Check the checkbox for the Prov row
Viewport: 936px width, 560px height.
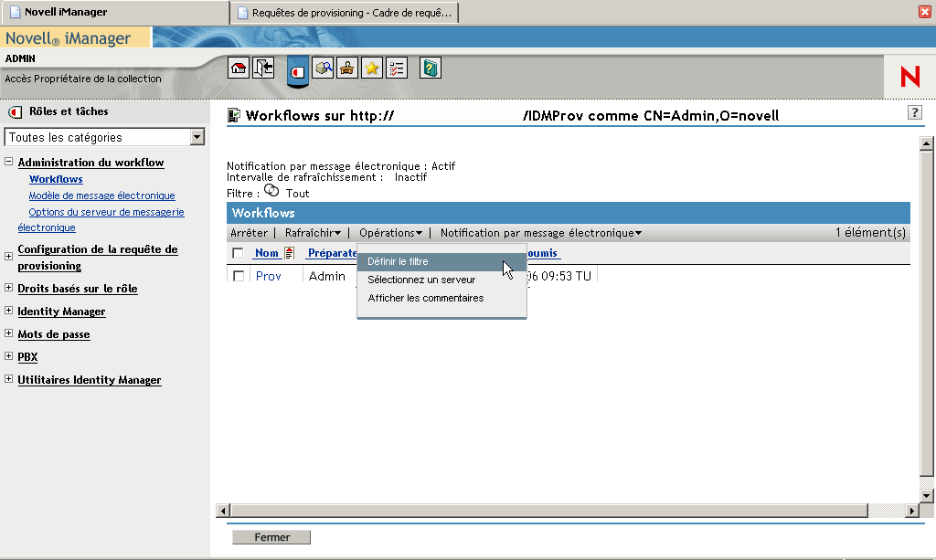coord(239,276)
